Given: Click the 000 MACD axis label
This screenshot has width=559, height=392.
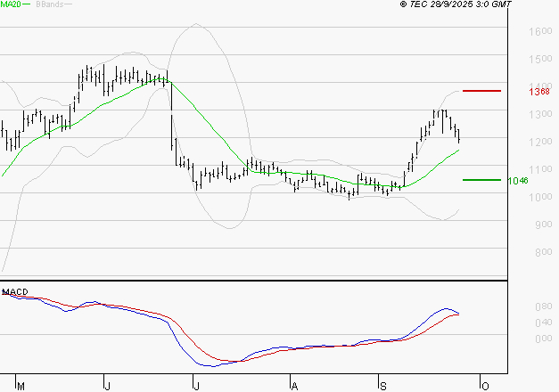Looking at the screenshot, I should click(x=544, y=339).
